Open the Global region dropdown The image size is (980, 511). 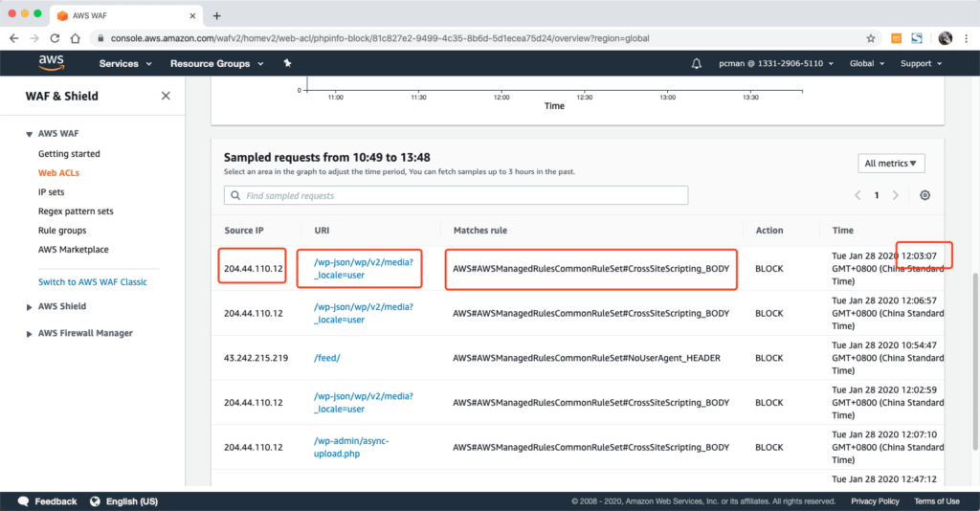[x=867, y=63]
